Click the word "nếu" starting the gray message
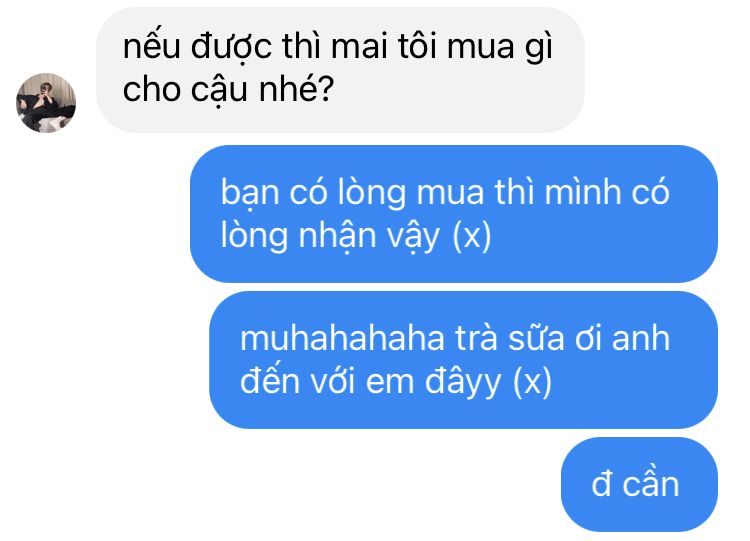This screenshot has height=541, width=750. (x=151, y=47)
